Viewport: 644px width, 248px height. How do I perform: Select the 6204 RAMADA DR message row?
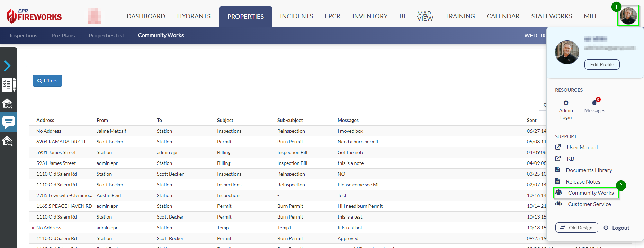pos(63,142)
